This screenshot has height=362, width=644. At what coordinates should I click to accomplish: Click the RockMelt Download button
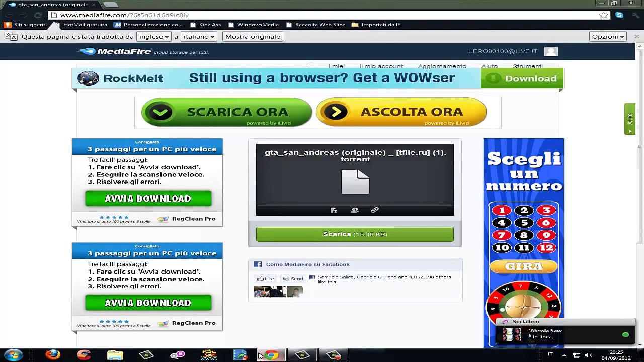(x=522, y=79)
